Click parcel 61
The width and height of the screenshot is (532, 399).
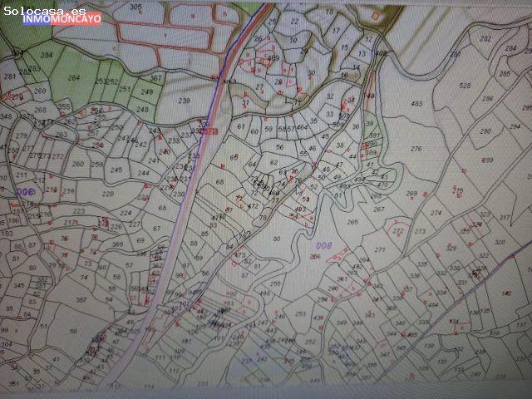click(241, 126)
